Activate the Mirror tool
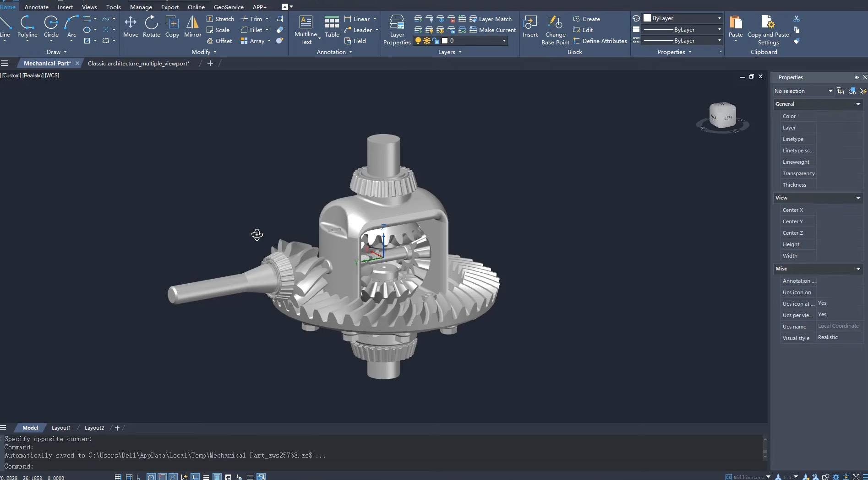 [x=192, y=27]
